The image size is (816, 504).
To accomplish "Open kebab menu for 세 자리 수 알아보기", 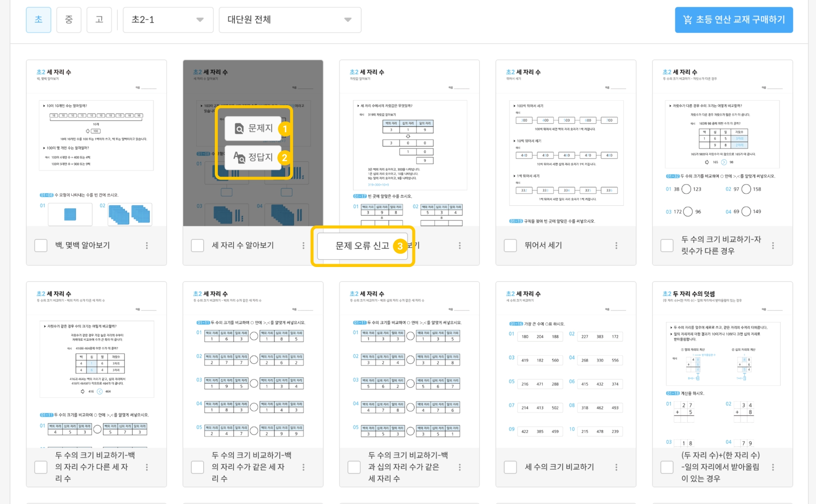I will [303, 246].
